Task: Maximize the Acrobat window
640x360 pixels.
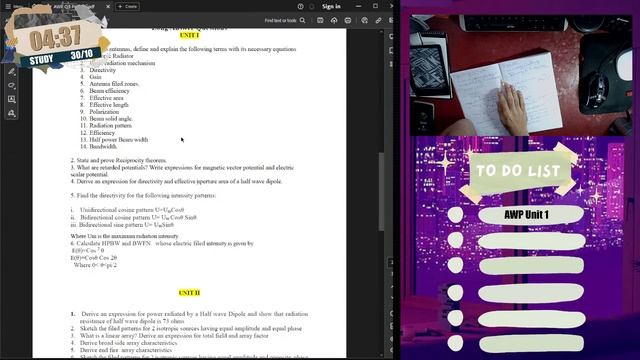Action: (375, 7)
